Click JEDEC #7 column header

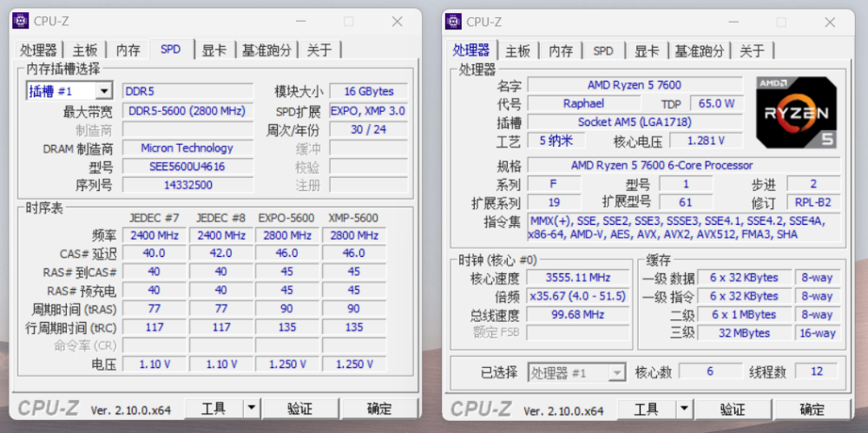coord(155,218)
